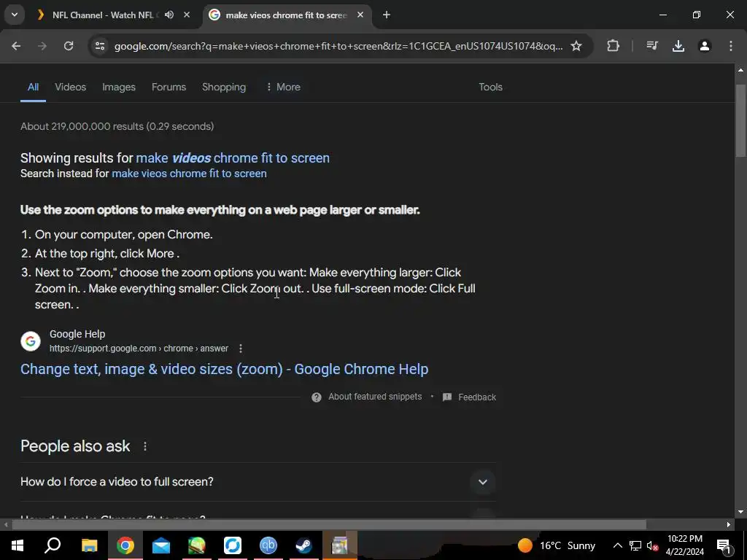The width and height of the screenshot is (747, 560).
Task: Click horizontal scroll right arrow
Action: 729,525
